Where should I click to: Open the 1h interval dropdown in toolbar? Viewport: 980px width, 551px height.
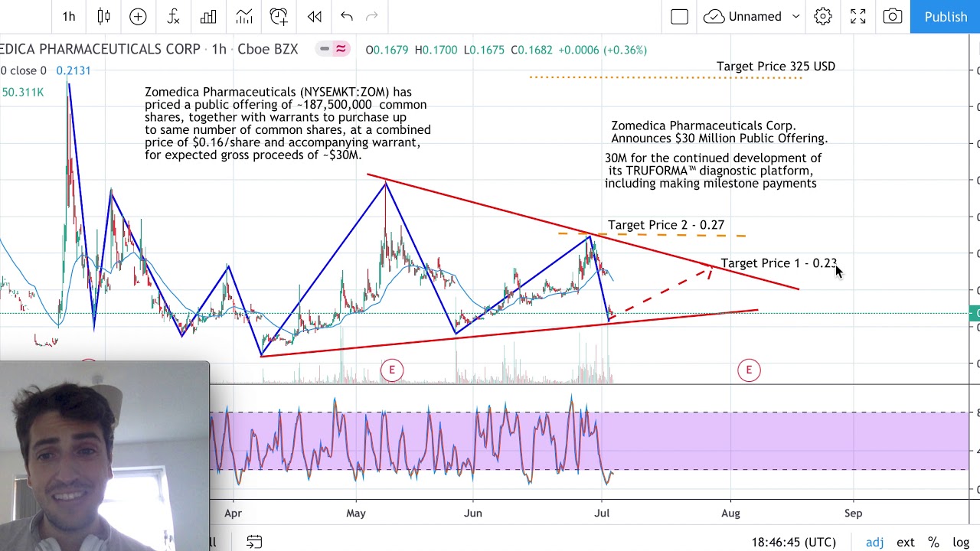click(x=69, y=16)
